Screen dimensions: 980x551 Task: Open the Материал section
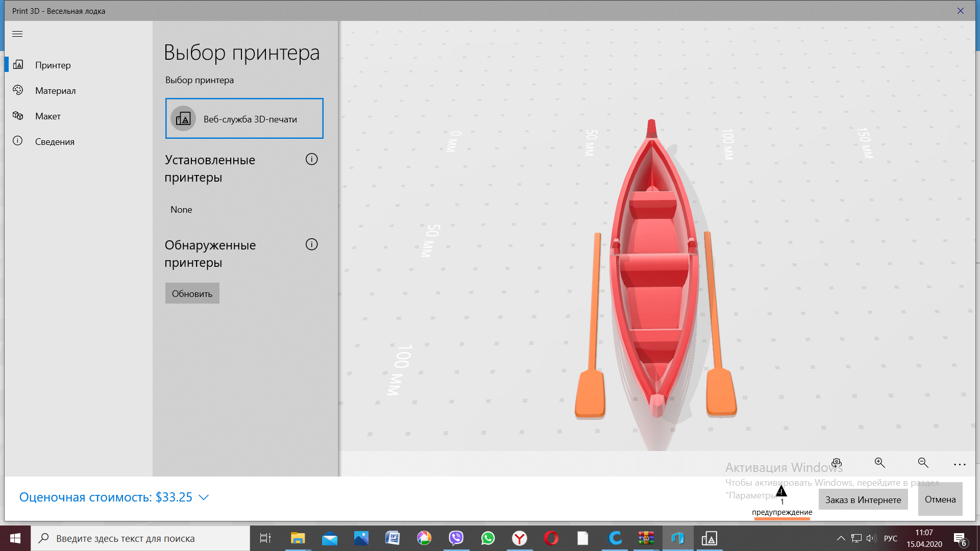[x=55, y=91]
